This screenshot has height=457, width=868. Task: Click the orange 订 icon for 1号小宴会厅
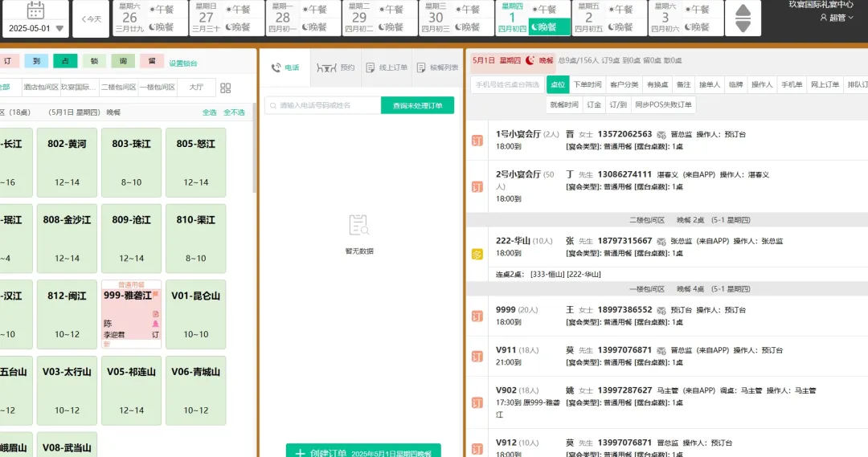click(x=477, y=141)
